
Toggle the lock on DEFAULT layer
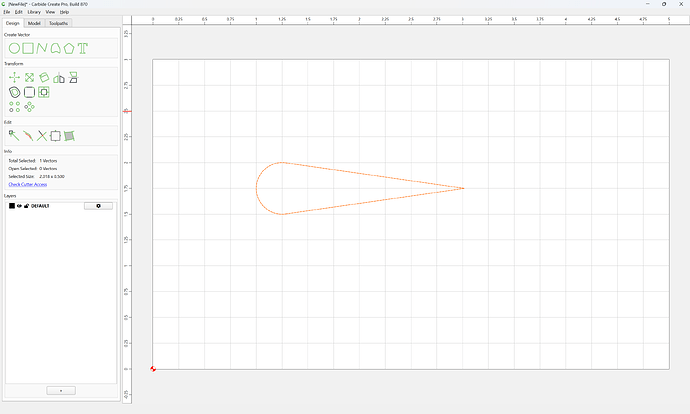point(26,206)
